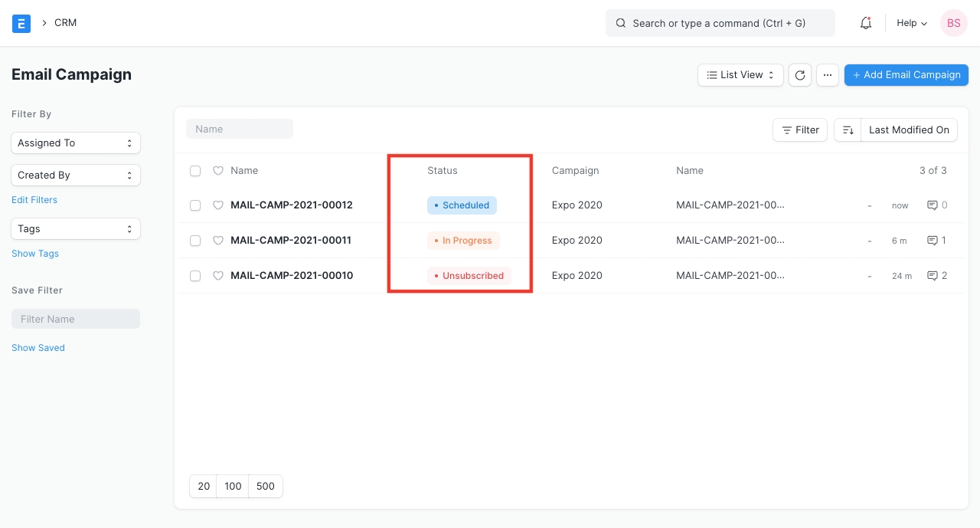
Task: Click the Add Email Campaign button
Action: pyautogui.click(x=906, y=75)
